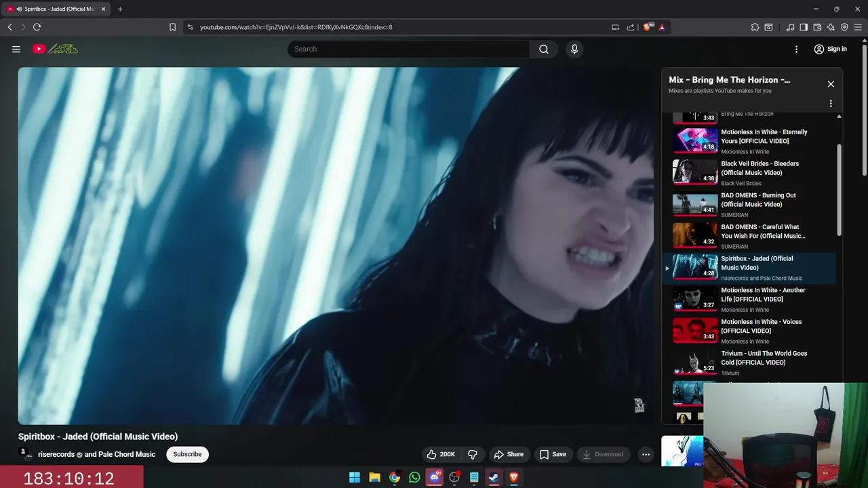The image size is (868, 488).
Task: Open Pale Chord Music channel link
Action: 126,454
